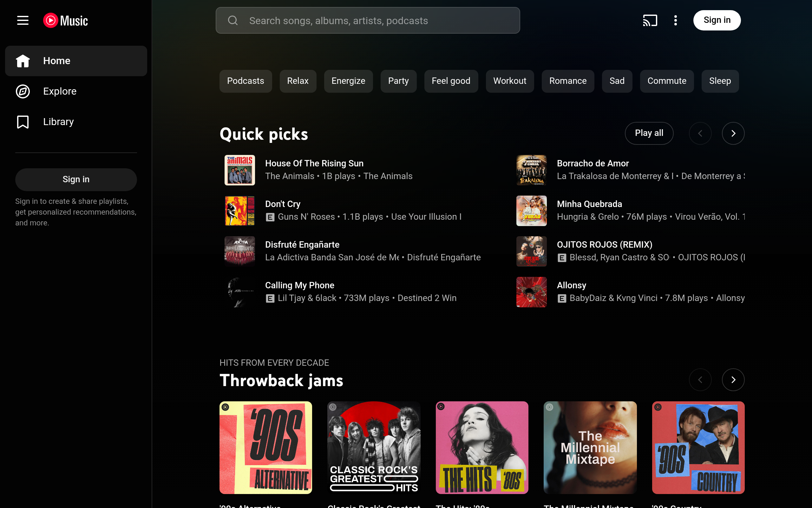This screenshot has width=812, height=508.
Task: Click the Play all button
Action: click(x=649, y=133)
